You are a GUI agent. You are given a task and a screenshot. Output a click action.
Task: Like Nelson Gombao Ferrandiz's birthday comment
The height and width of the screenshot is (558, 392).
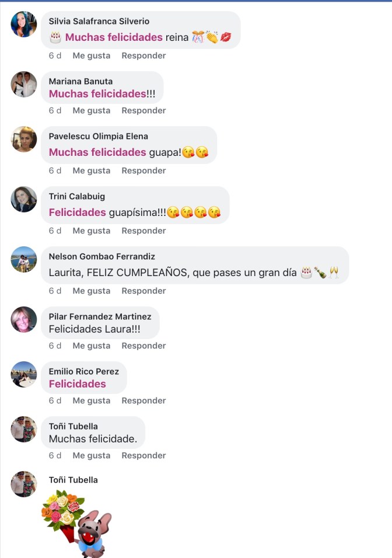coord(92,291)
